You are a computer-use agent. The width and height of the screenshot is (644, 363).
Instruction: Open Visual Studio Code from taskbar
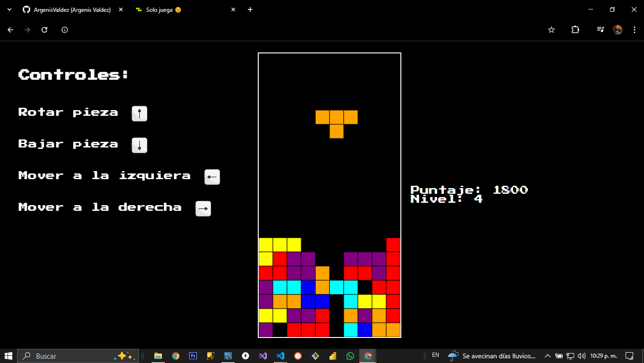click(x=280, y=356)
